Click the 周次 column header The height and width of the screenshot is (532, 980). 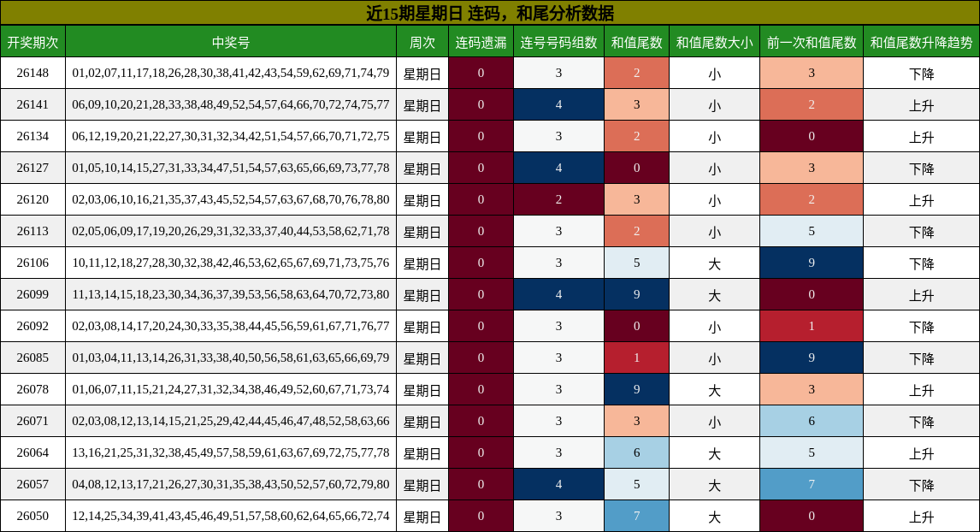[422, 42]
